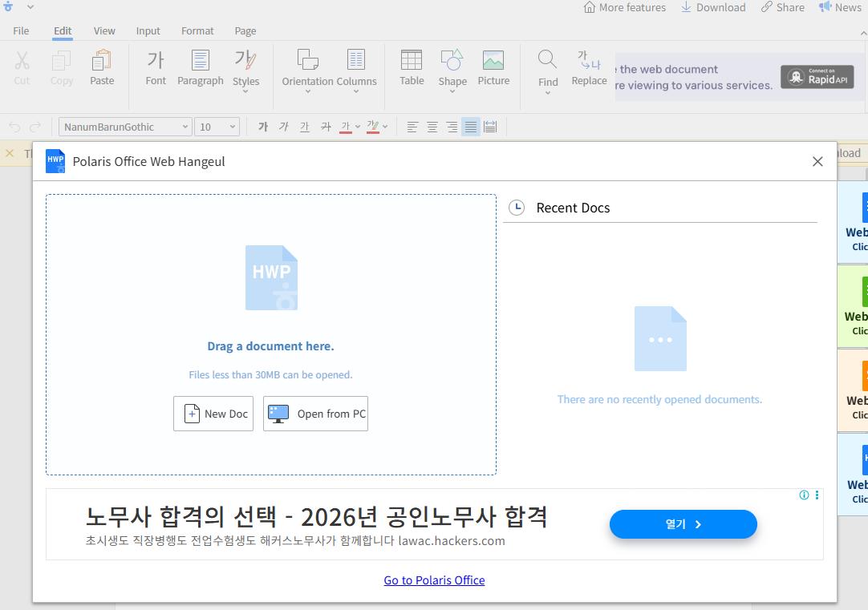Create a document with New Doc
Screen dimensions: 868x610
(x=213, y=414)
